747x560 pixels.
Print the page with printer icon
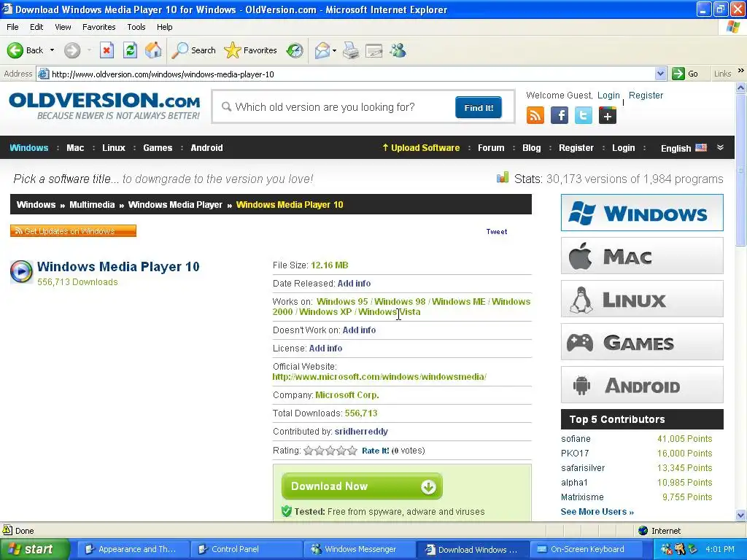(351, 50)
